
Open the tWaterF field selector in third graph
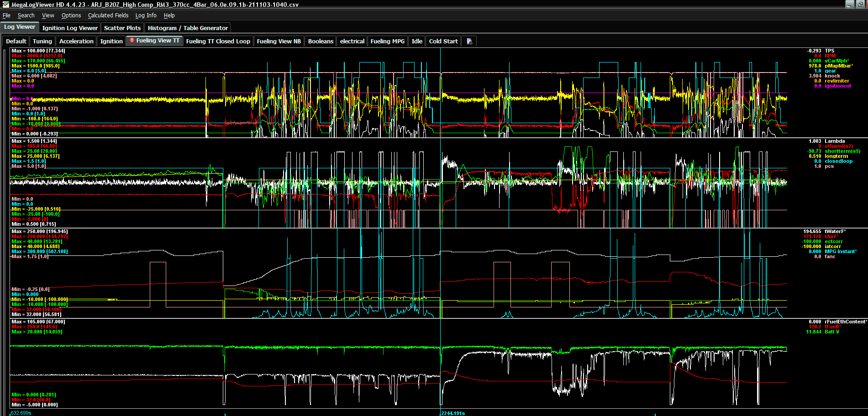(x=835, y=232)
